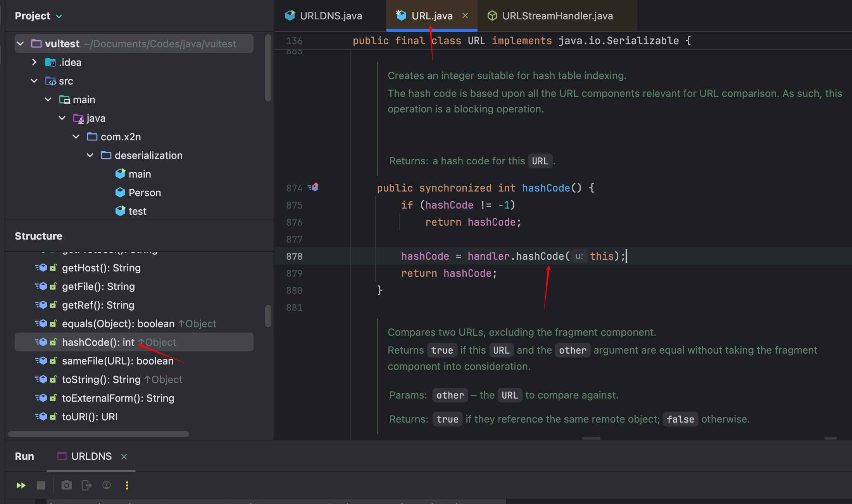This screenshot has height=504, width=852.
Task: Click the public lock icon beside sameFile(URL)
Action: 53,361
